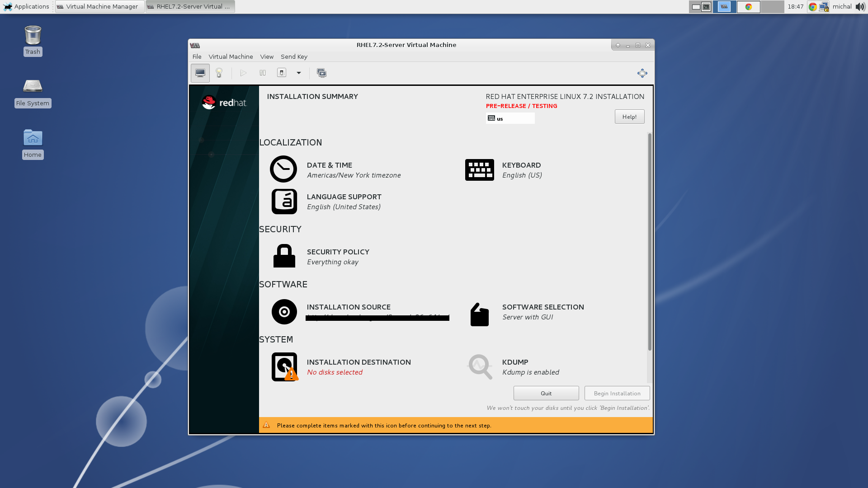The width and height of the screenshot is (868, 488).
Task: Click the Begin Installation button
Action: [x=617, y=393]
